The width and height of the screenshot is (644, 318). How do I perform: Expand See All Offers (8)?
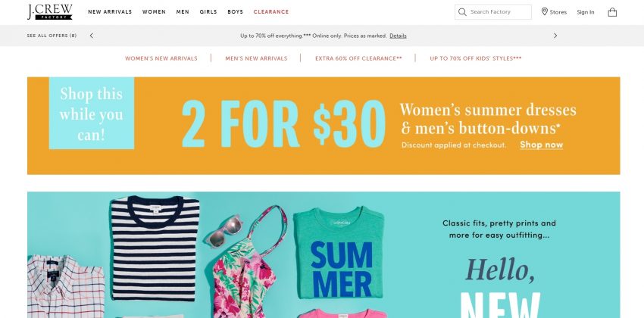tap(52, 36)
